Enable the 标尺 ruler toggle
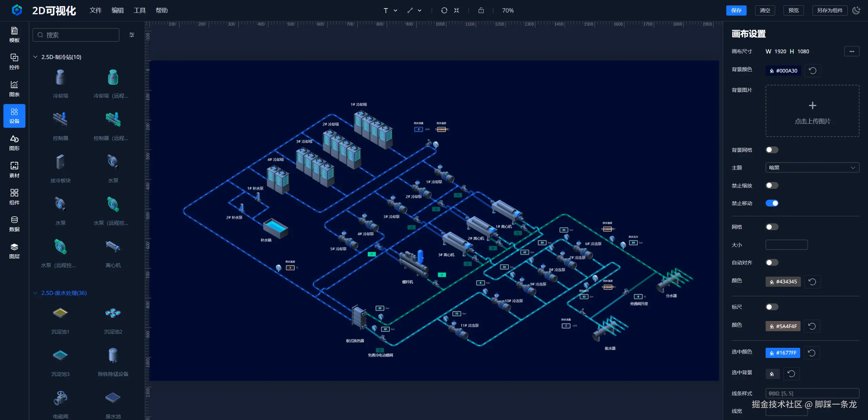 [x=772, y=307]
